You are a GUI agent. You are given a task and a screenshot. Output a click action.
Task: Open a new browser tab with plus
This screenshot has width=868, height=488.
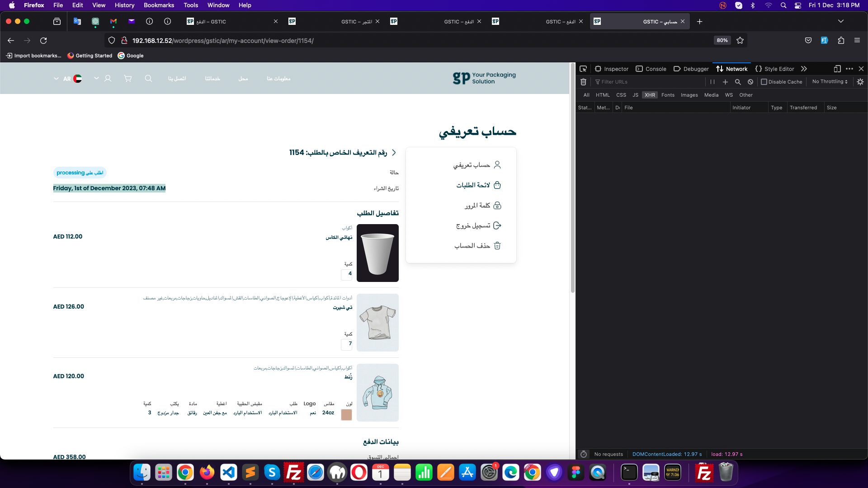pyautogui.click(x=699, y=21)
